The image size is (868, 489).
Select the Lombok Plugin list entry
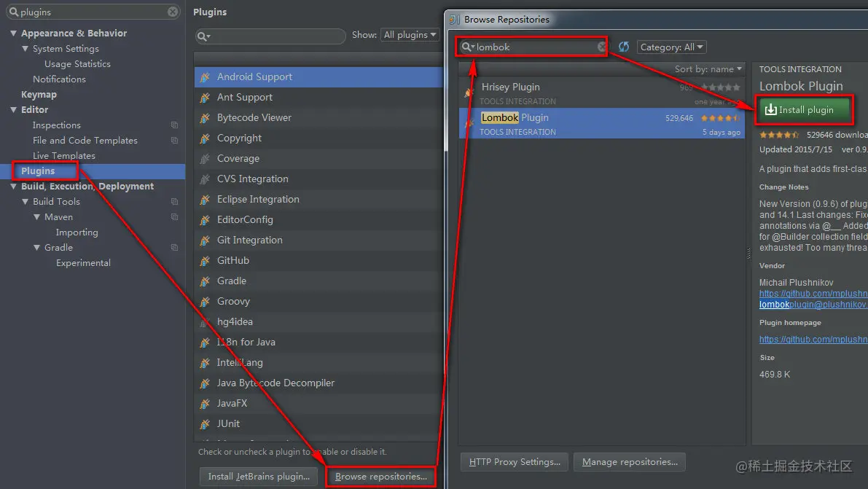pyautogui.click(x=602, y=123)
